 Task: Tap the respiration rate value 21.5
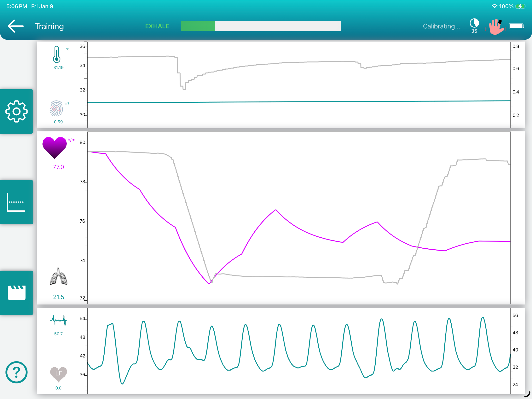58,297
